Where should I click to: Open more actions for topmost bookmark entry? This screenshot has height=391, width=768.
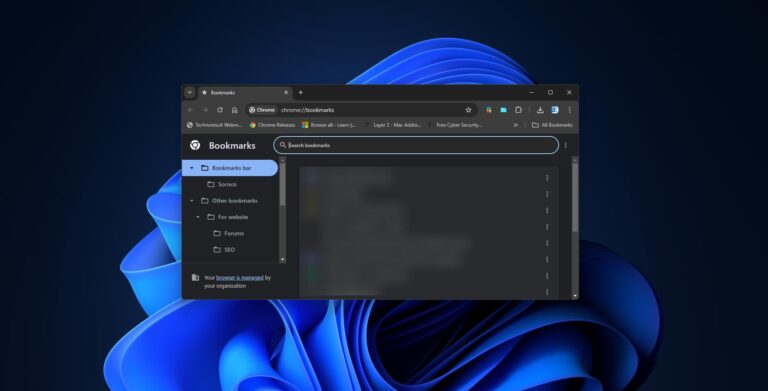pos(547,178)
